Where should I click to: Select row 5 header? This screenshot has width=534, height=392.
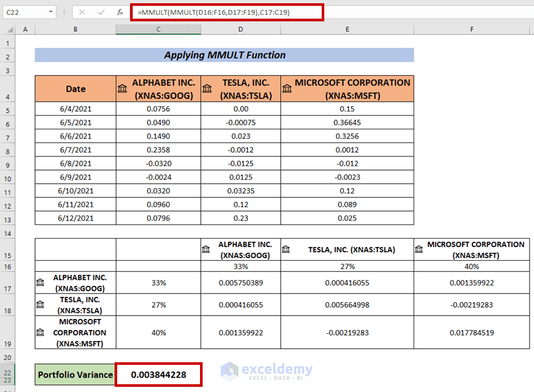click(x=8, y=110)
